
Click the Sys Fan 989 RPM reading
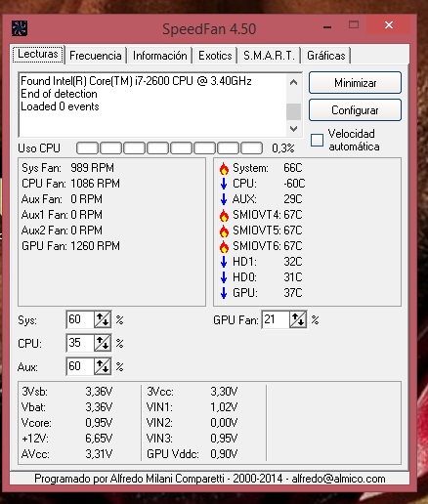(x=67, y=168)
